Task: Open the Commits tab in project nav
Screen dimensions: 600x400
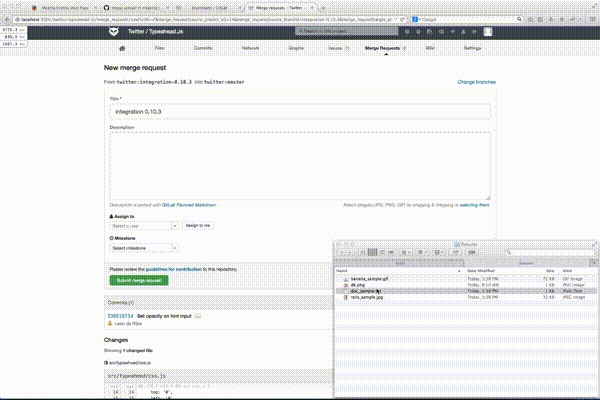Action: pyautogui.click(x=202, y=47)
